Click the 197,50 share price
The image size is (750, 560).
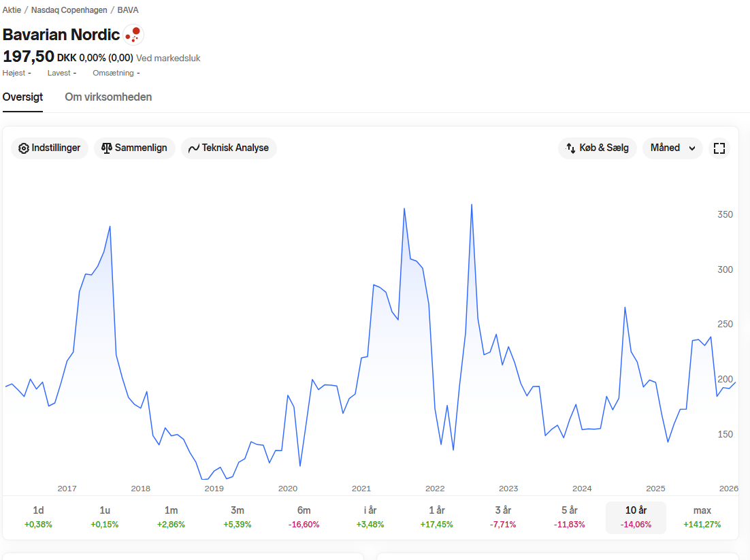coord(28,56)
